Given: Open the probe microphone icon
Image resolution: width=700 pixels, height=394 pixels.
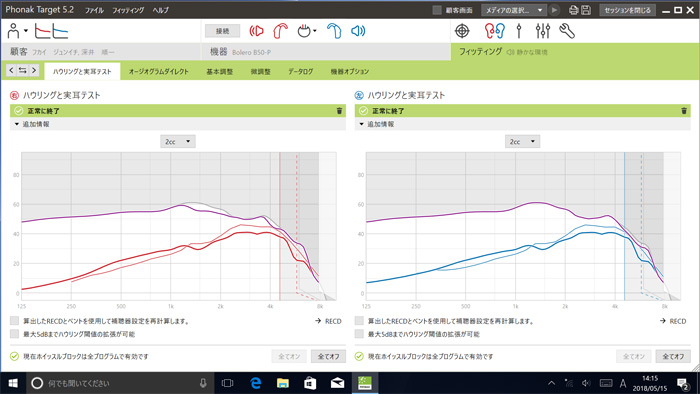Looking at the screenshot, I should 519,31.
